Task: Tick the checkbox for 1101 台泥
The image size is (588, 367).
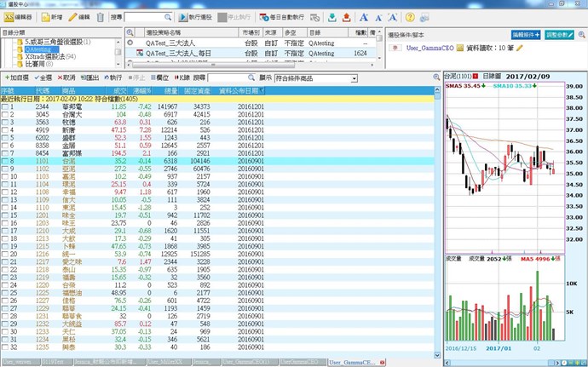Action: tap(5, 160)
